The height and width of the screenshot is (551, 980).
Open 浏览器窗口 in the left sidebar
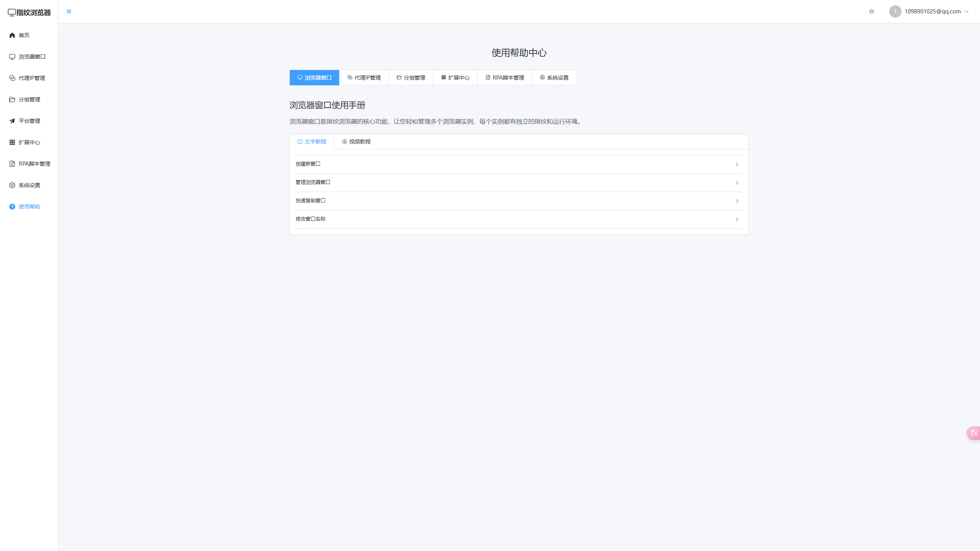(x=28, y=57)
